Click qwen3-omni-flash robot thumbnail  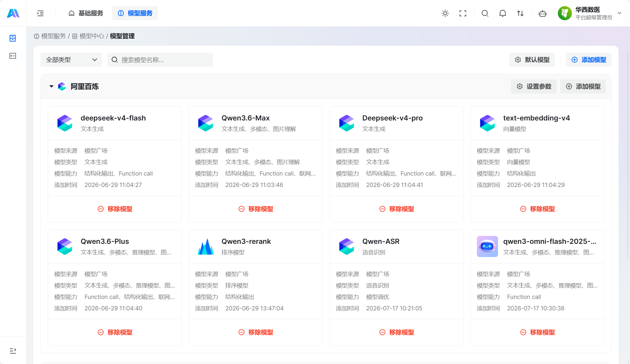[487, 246]
